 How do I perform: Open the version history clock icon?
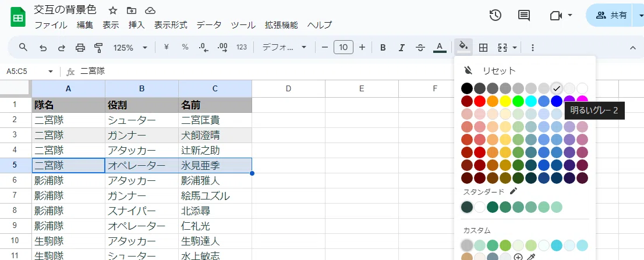pos(496,16)
